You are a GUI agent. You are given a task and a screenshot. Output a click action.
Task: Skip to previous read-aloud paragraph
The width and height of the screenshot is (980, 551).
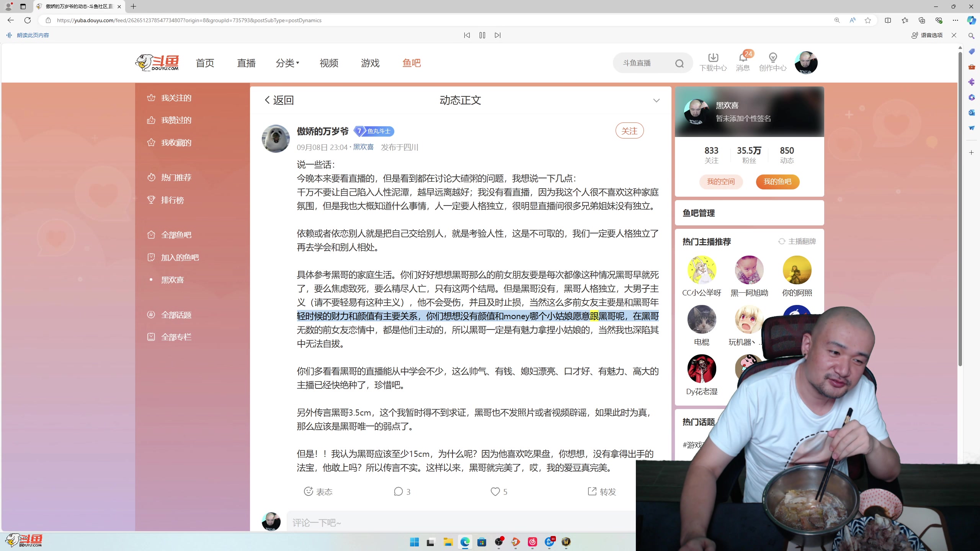point(467,35)
